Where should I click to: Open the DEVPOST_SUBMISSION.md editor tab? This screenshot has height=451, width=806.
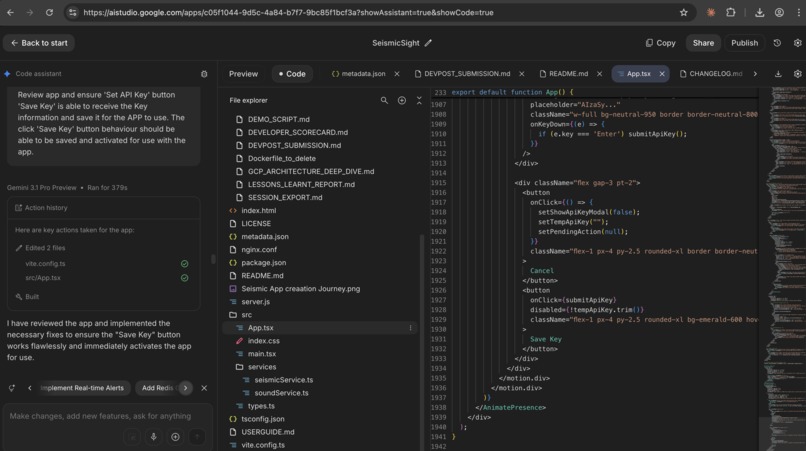point(463,74)
